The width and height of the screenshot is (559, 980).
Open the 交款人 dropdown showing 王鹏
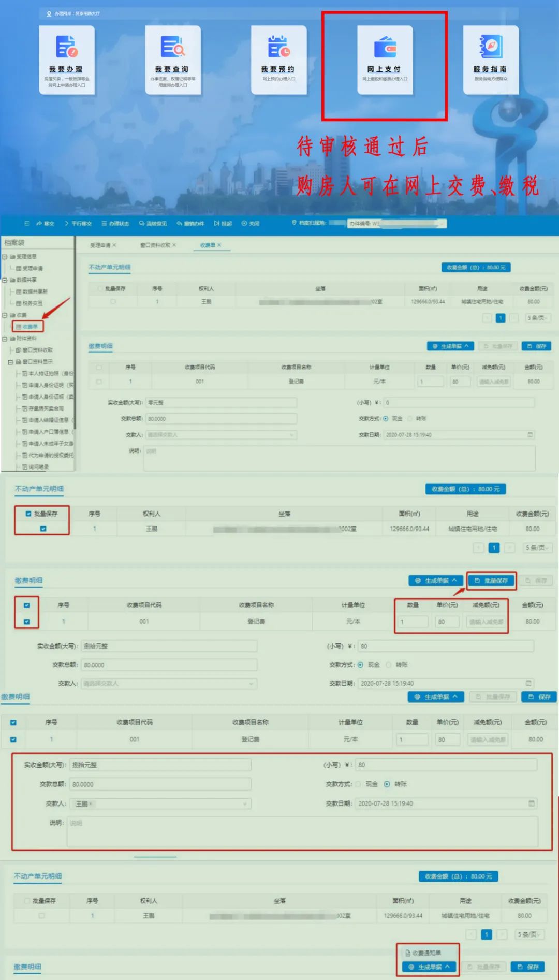click(x=160, y=804)
